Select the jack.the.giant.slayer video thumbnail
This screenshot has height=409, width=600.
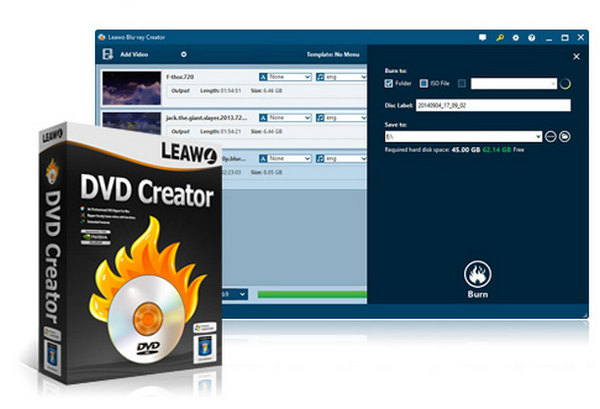click(132, 123)
